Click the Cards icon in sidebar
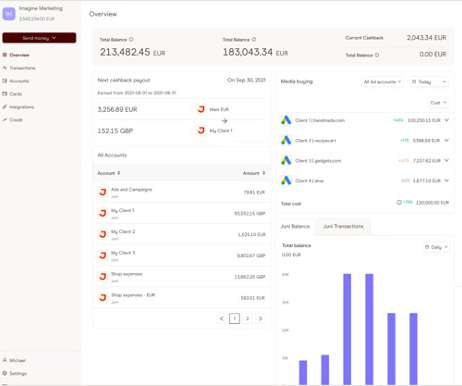This screenshot has height=386, width=462. [5, 94]
